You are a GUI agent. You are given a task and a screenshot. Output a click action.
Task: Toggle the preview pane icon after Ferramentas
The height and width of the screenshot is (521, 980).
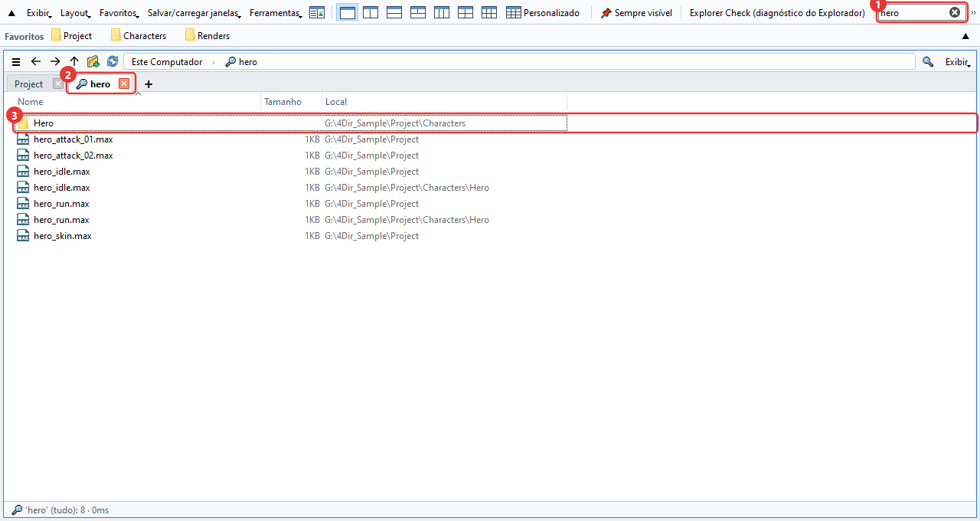317,13
